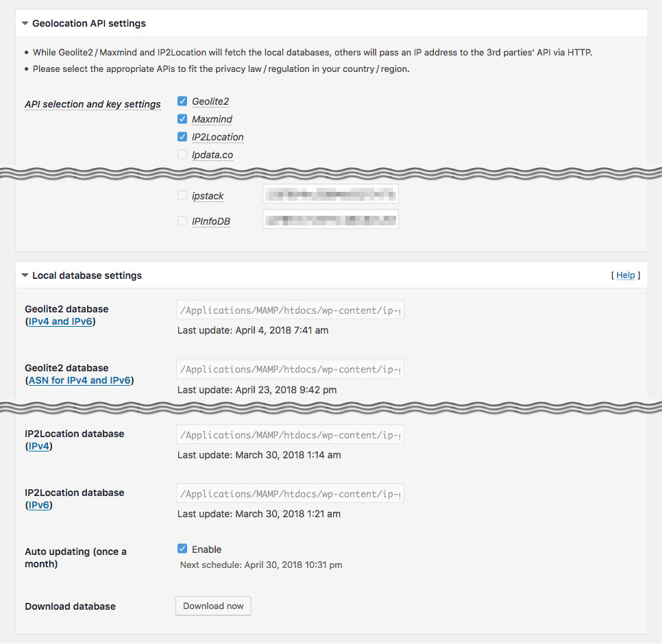
Task: Click the IPInfoDB API key field
Action: [330, 219]
